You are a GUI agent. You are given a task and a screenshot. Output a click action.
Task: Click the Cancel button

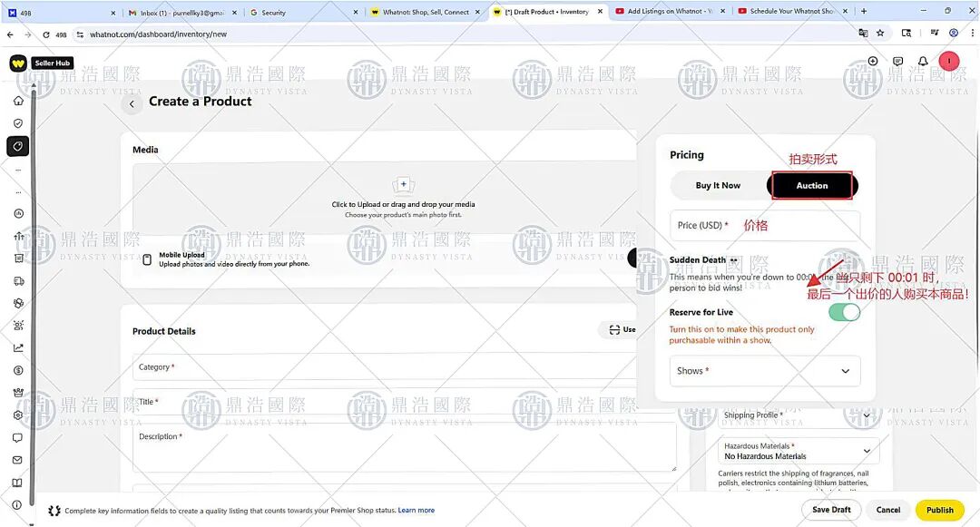pyautogui.click(x=888, y=510)
